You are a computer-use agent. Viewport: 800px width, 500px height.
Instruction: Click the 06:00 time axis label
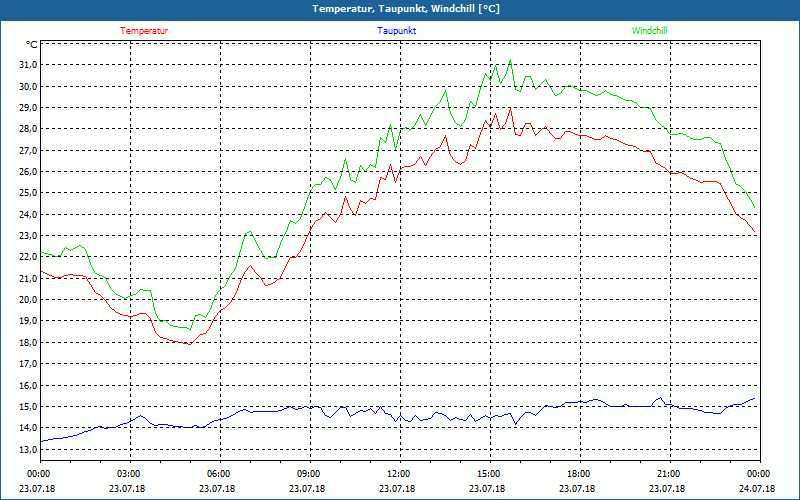220,474
